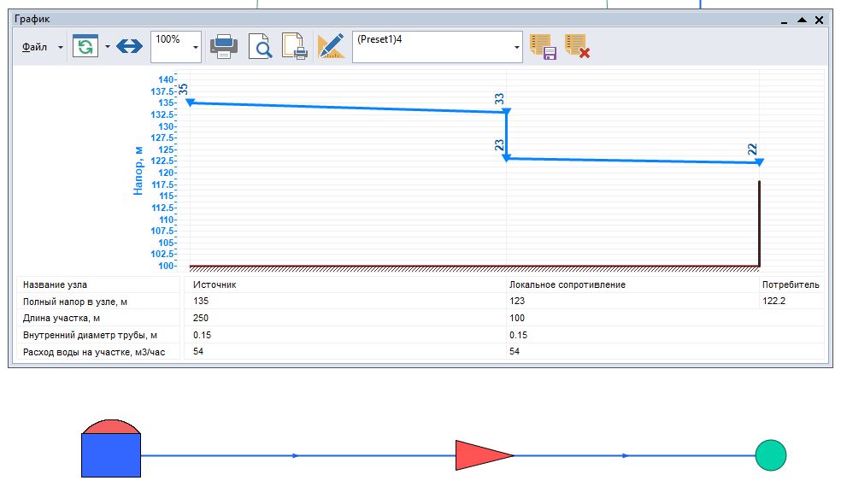Select the red triangle local resistance node
The height and width of the screenshot is (504, 841).
coord(480,455)
